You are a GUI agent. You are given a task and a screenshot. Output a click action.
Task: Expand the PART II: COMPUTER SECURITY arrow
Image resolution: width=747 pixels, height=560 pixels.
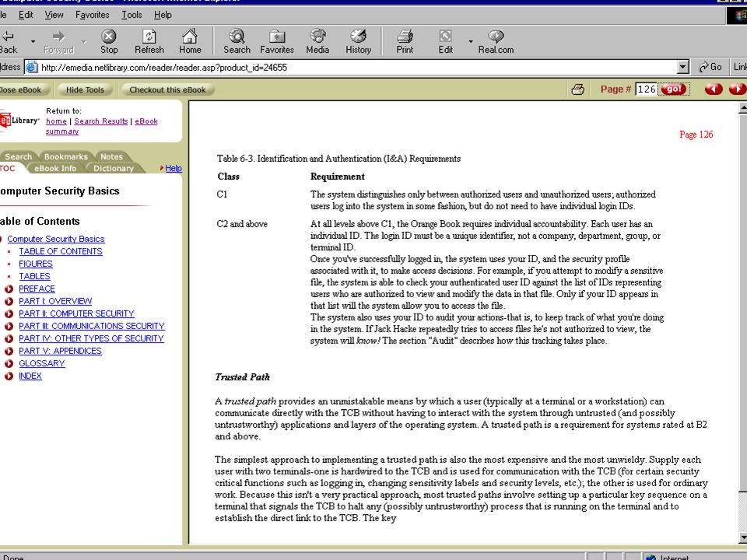click(9, 313)
